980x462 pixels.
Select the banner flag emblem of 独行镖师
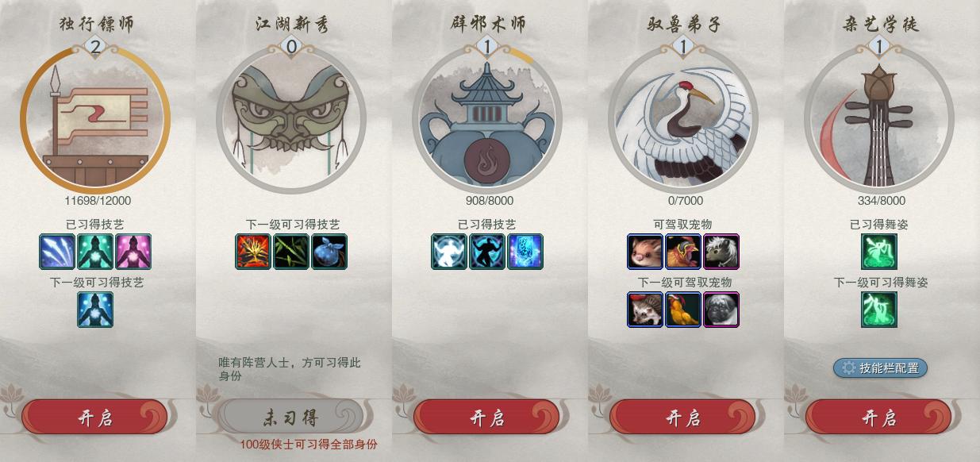tap(95, 118)
